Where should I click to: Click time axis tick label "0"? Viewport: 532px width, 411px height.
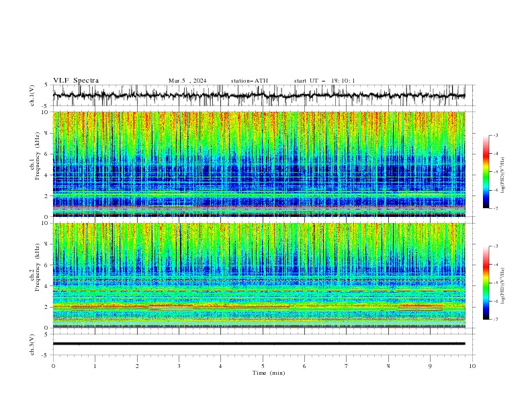53,366
